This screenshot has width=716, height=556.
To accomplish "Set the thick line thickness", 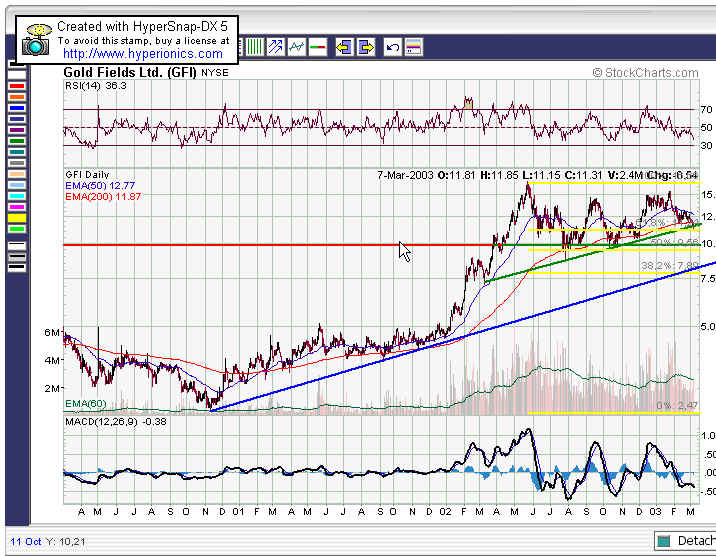I will 17,268.
